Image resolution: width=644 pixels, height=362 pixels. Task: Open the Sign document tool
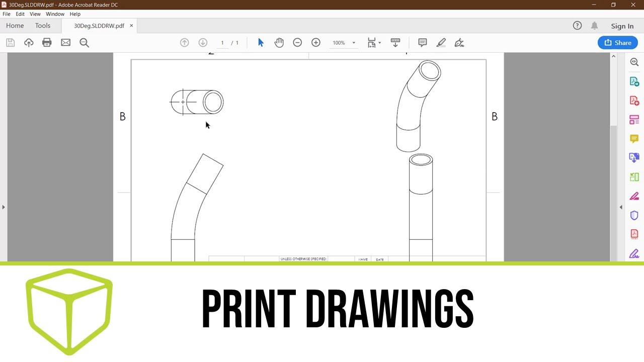pyautogui.click(x=459, y=43)
